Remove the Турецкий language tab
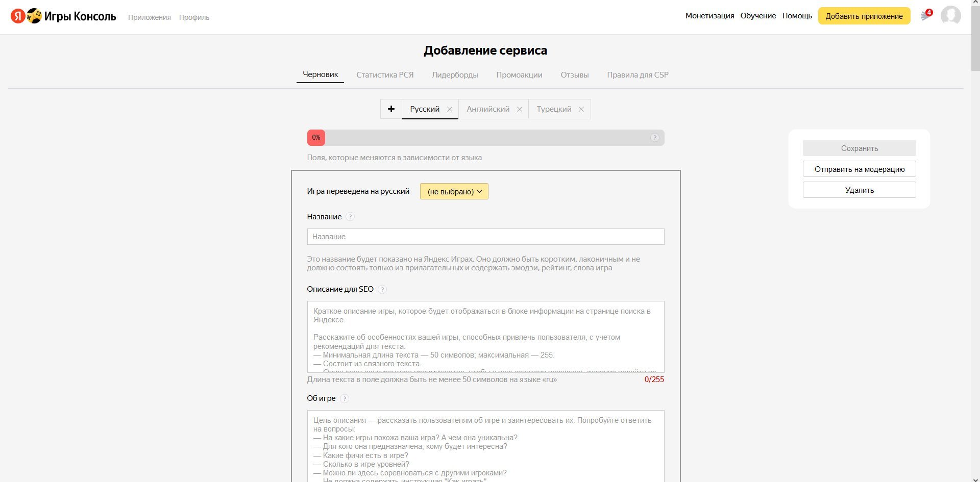980x482 pixels. (x=581, y=109)
